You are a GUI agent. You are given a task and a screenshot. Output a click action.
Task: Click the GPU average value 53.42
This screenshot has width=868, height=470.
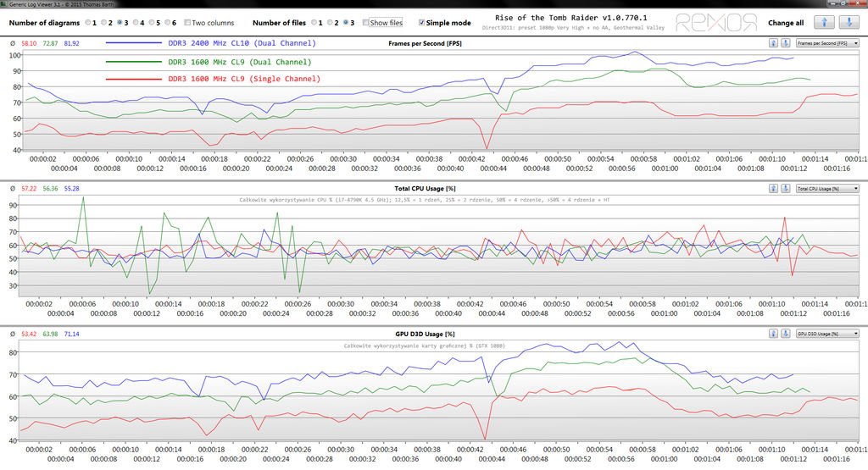[29, 334]
